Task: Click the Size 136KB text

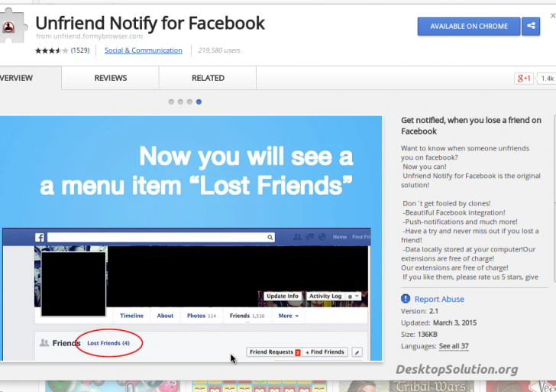Action: coord(419,334)
